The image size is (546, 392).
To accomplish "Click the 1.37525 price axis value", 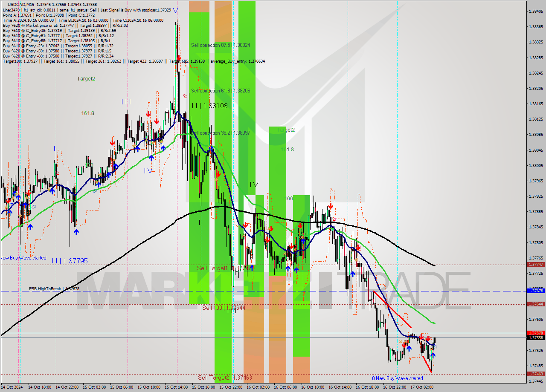I will (536, 350).
